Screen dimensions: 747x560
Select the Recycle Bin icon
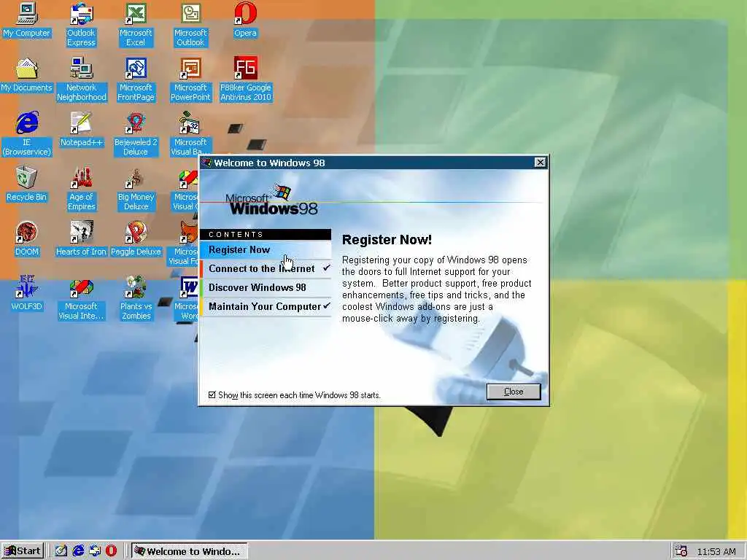click(x=27, y=184)
